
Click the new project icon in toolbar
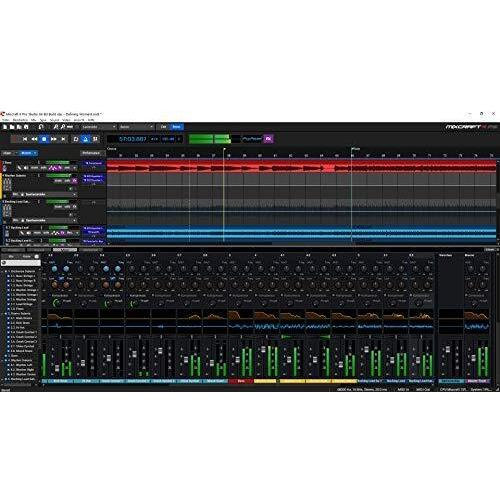[5, 127]
